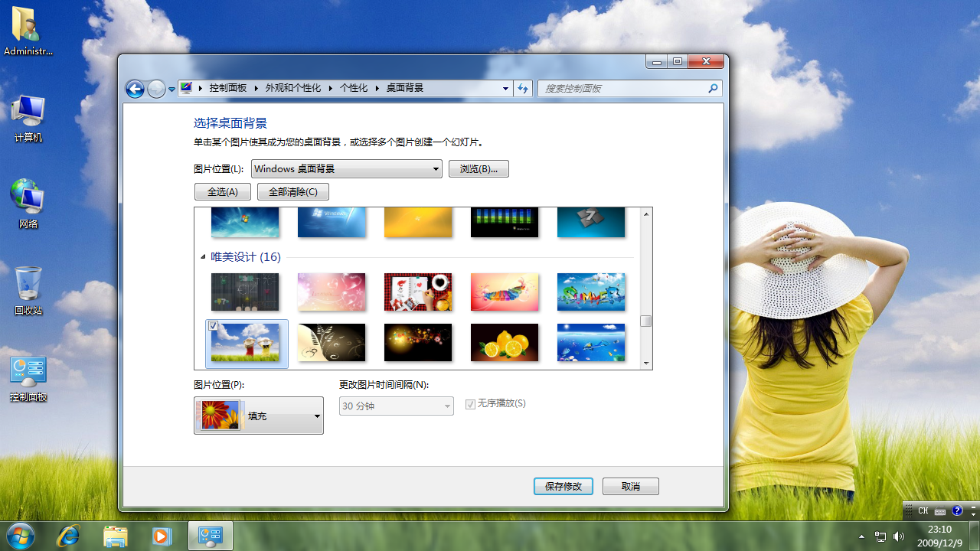Open the 填充 picture position dropdown
Viewport: 980px width, 551px height.
[259, 416]
